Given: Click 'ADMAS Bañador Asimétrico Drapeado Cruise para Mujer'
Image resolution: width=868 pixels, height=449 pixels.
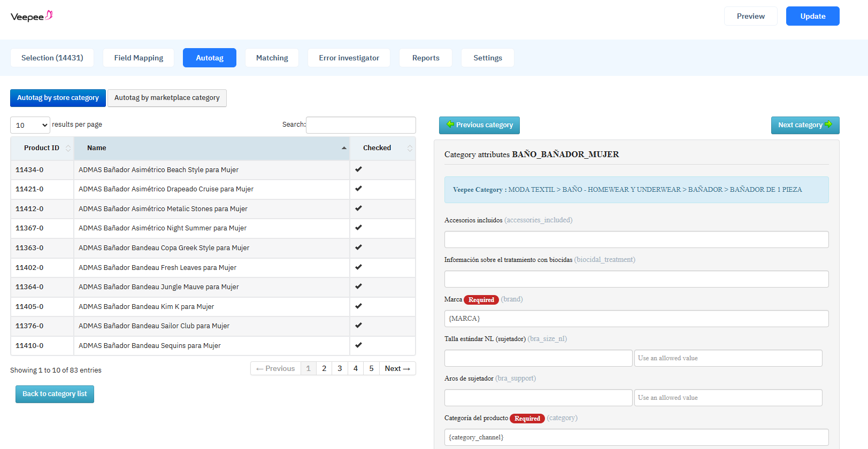Looking at the screenshot, I should tap(166, 189).
